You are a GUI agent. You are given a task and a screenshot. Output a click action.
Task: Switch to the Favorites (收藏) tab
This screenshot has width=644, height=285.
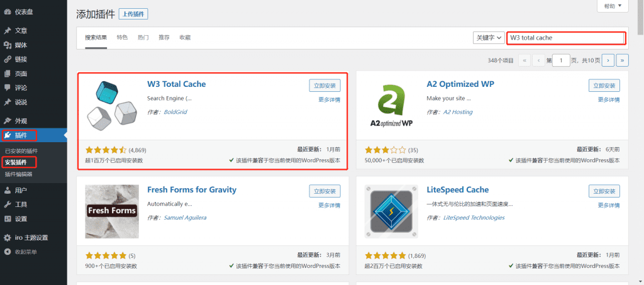[x=185, y=38]
